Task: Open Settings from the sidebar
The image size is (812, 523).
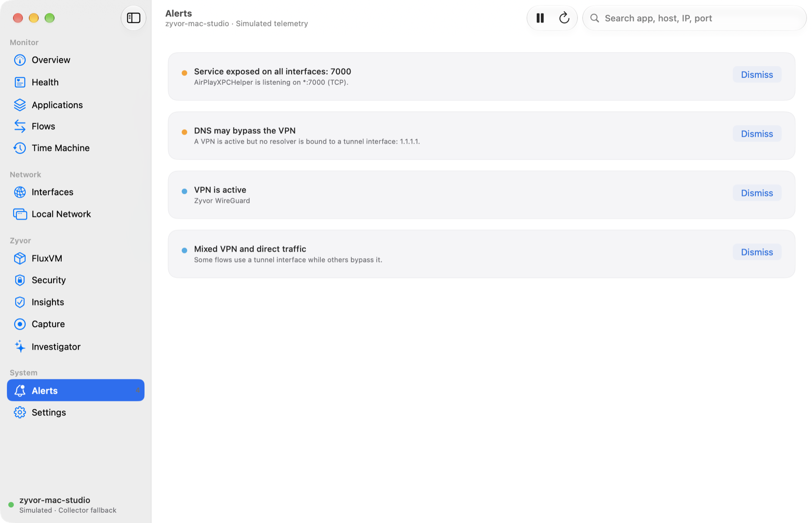Action: [76, 412]
